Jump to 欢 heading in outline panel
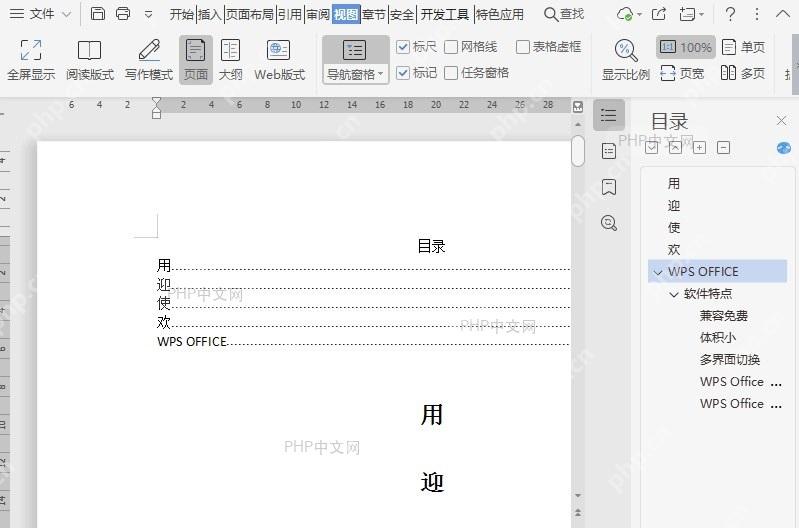The width and height of the screenshot is (799, 528). [674, 250]
